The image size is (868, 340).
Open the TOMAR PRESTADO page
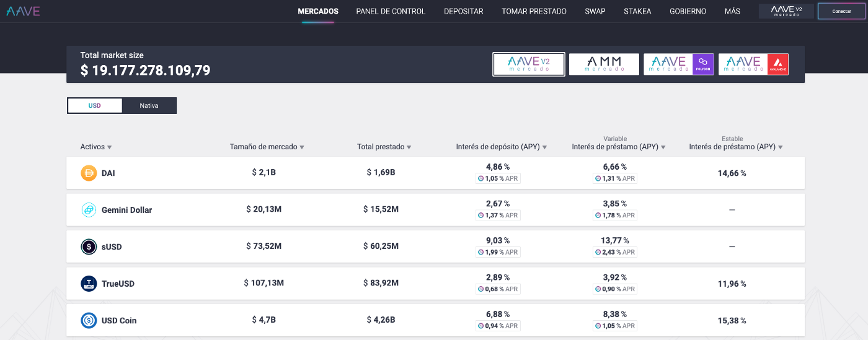[x=534, y=11]
